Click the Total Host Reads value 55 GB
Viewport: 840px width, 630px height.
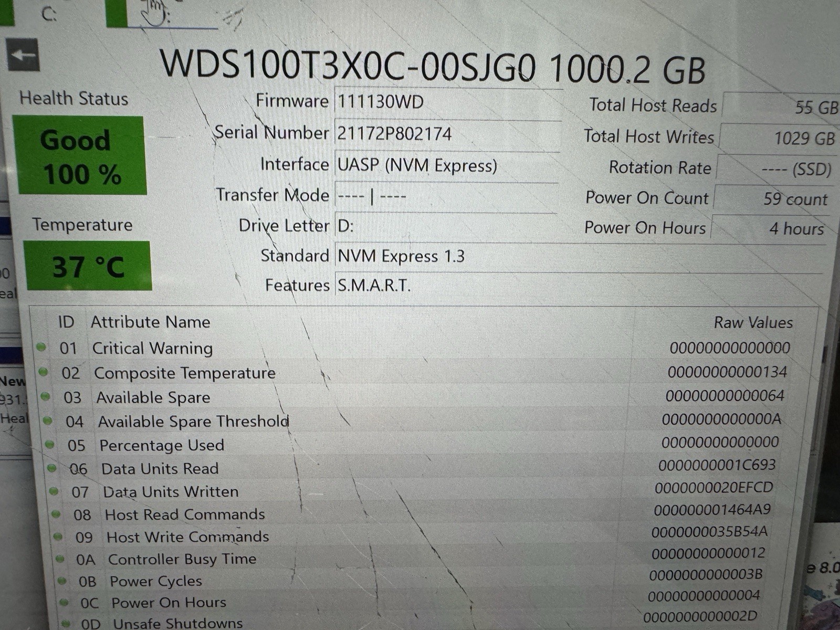[x=781, y=107]
